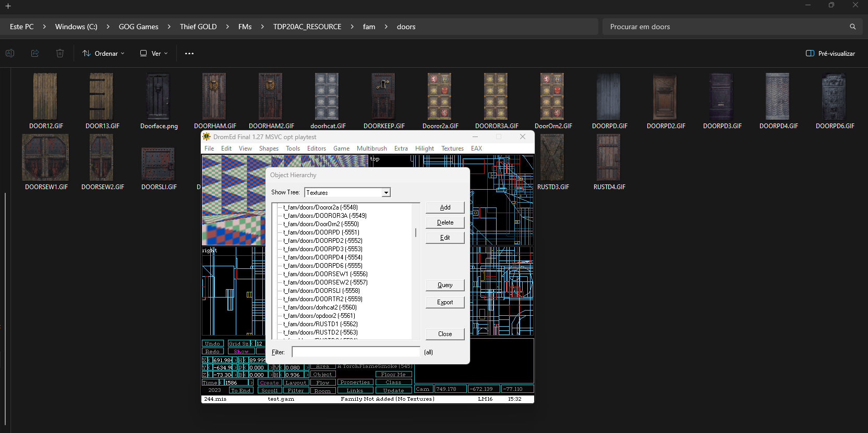Click the Object Hierarchy tree scrollbar thumb
Viewport: 868px width, 433px height.
[x=416, y=232]
